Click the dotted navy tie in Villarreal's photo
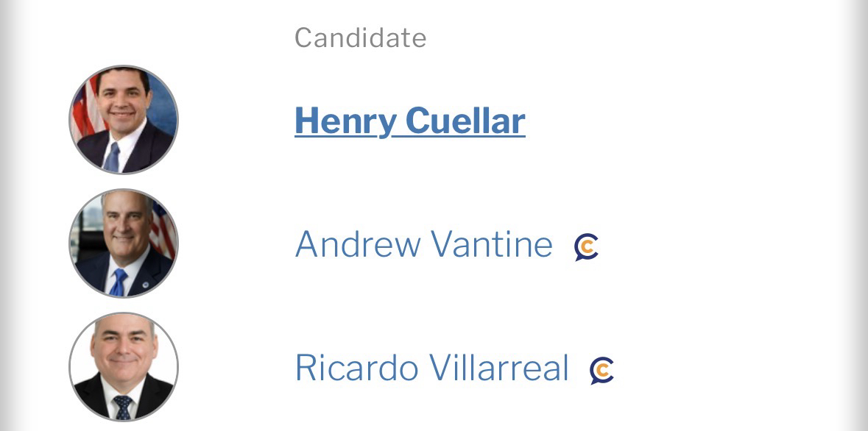 tap(123, 407)
